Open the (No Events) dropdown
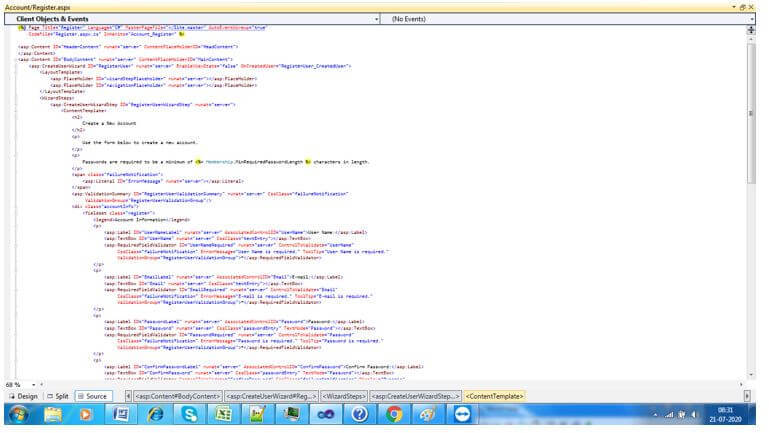 [x=753, y=19]
